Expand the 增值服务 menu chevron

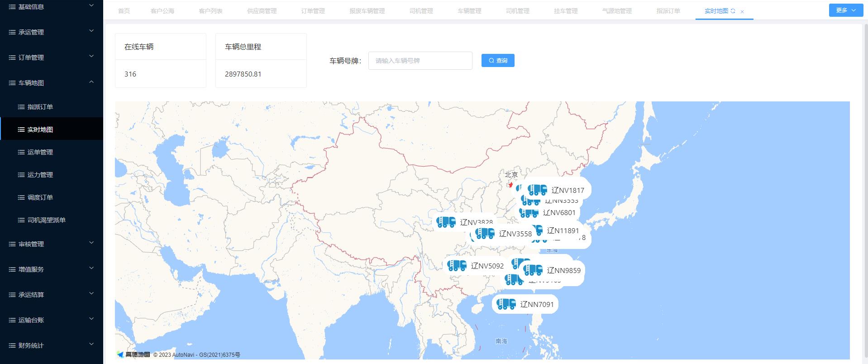(x=91, y=268)
